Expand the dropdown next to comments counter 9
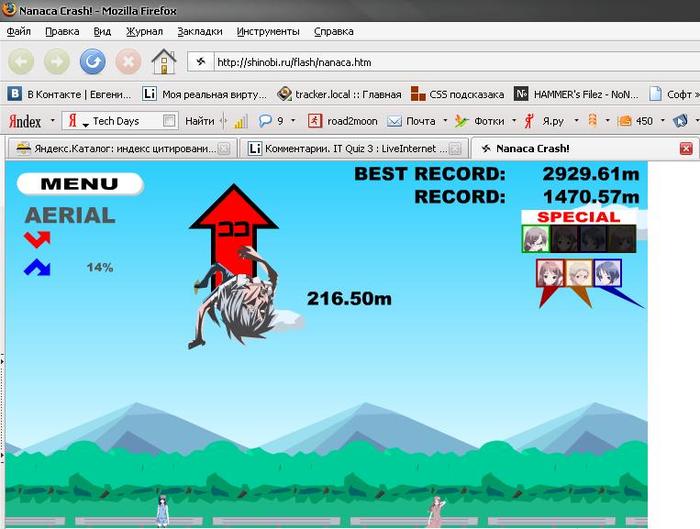 click(293, 121)
